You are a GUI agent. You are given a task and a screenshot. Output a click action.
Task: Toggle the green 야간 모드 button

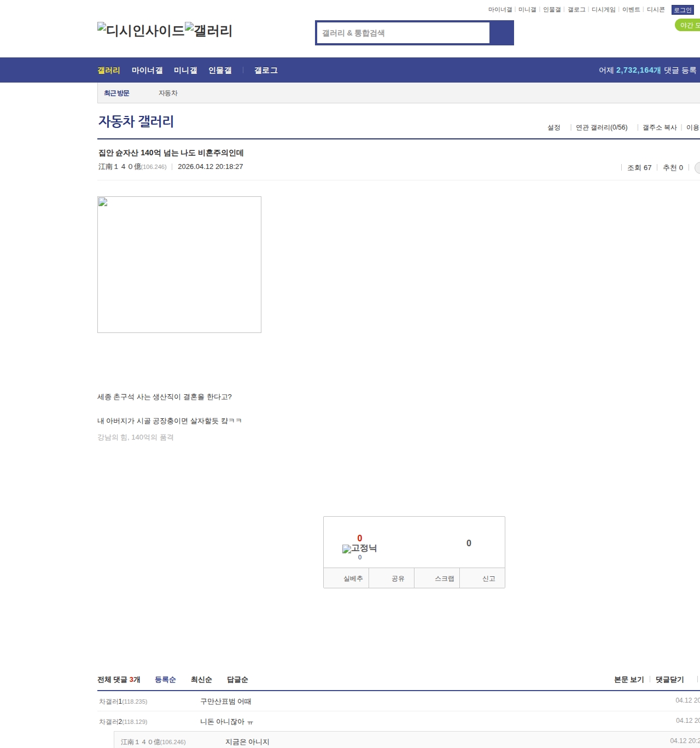[x=689, y=25]
